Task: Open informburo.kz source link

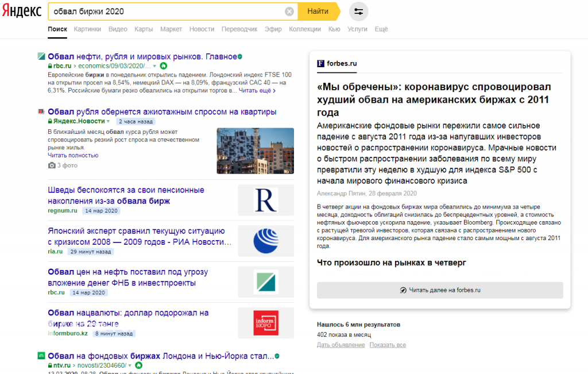Action: 68,333
